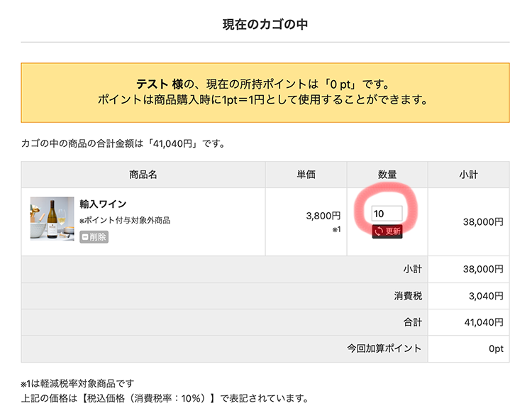Image resolution: width=532 pixels, height=418 pixels.
Task: Click the 税込価格 tax rate note text
Action: pyautogui.click(x=165, y=398)
